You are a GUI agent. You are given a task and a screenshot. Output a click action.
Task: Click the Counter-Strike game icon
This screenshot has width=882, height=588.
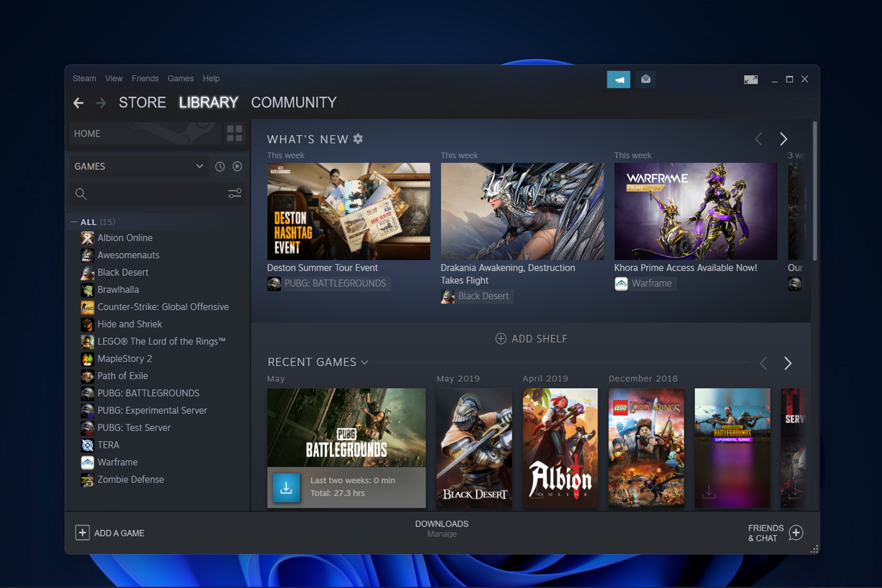(x=87, y=307)
